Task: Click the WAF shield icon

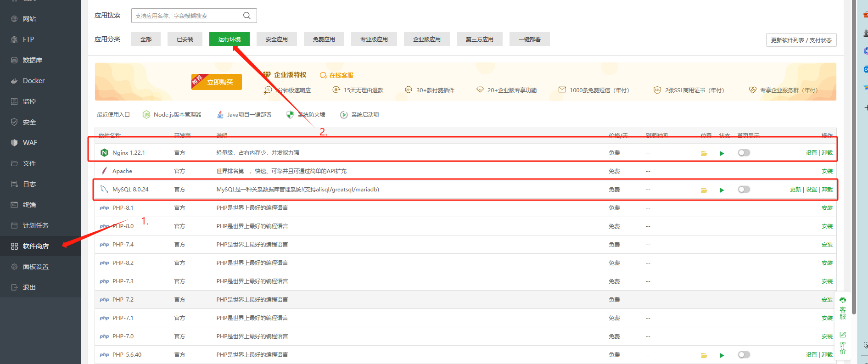Action: pyautogui.click(x=14, y=143)
